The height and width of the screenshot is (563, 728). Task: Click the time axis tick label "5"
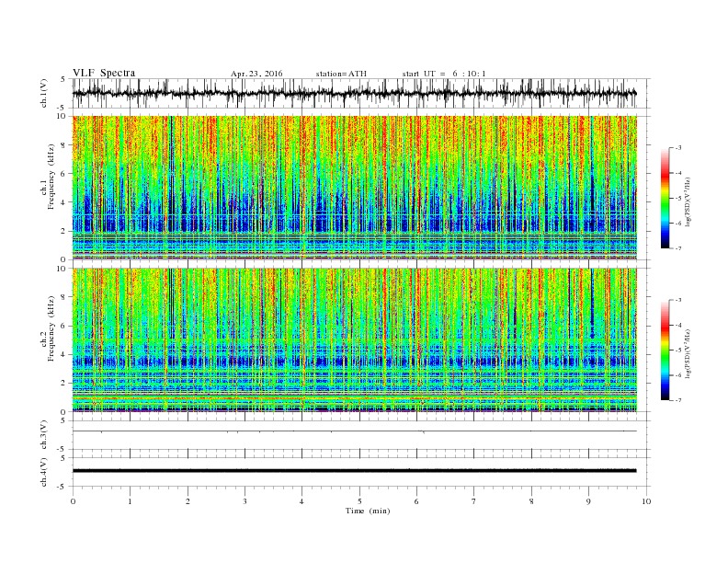click(x=359, y=501)
